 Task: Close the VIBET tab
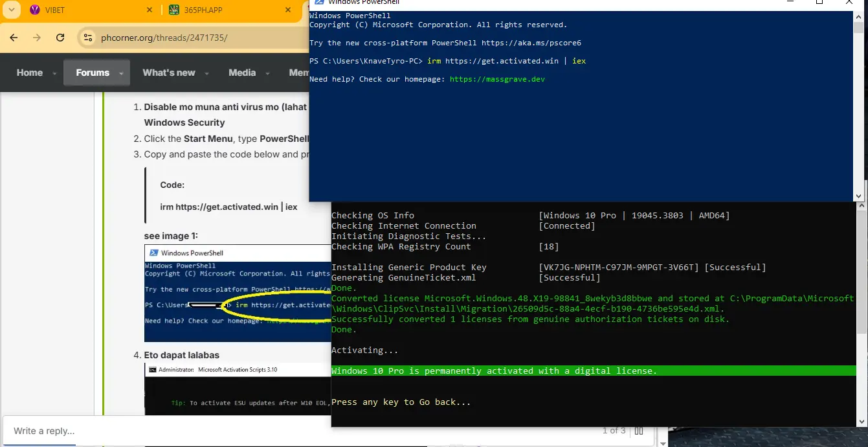click(x=150, y=10)
